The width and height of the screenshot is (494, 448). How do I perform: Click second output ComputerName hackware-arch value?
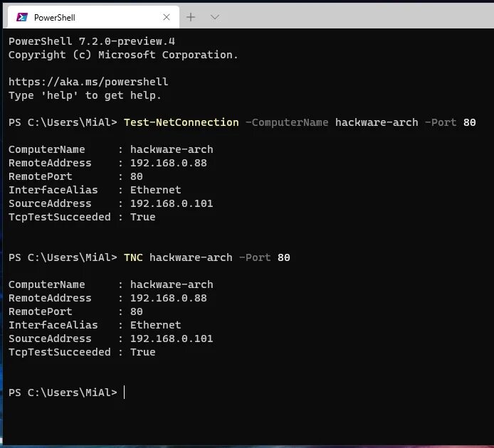click(172, 284)
